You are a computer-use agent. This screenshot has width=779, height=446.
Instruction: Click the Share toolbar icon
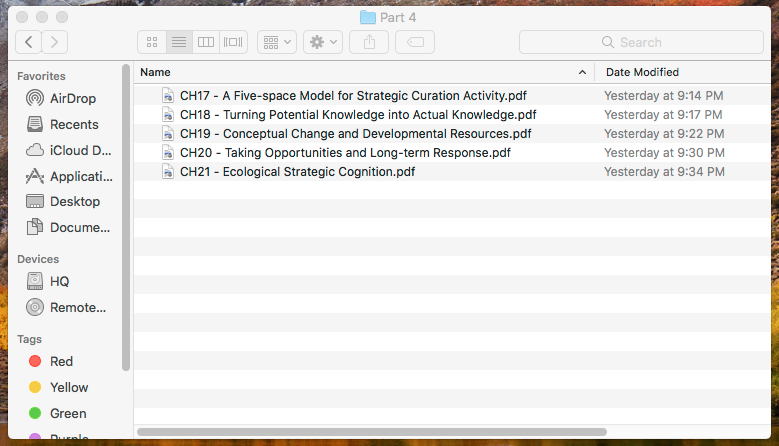(369, 42)
